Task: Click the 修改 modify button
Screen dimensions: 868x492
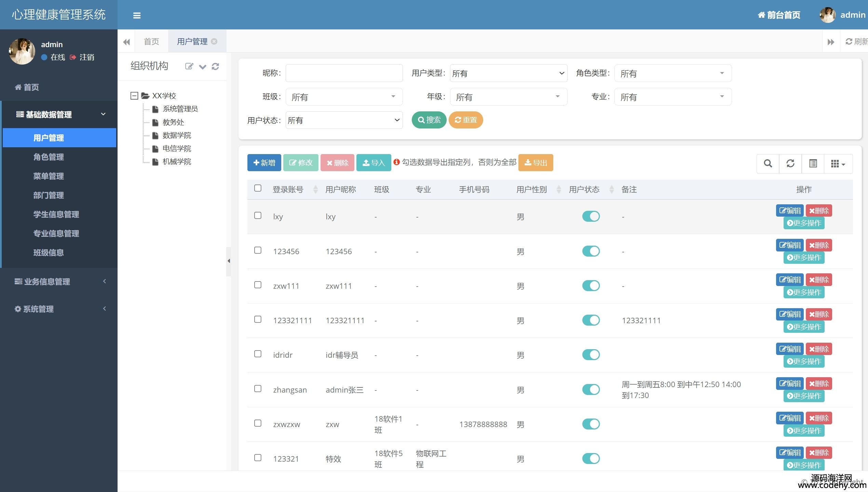Action: tap(301, 163)
